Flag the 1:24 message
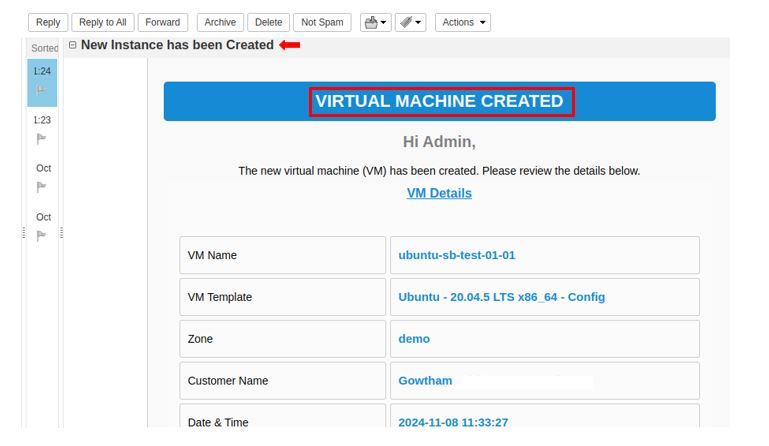This screenshot has width=769, height=446. [41, 90]
